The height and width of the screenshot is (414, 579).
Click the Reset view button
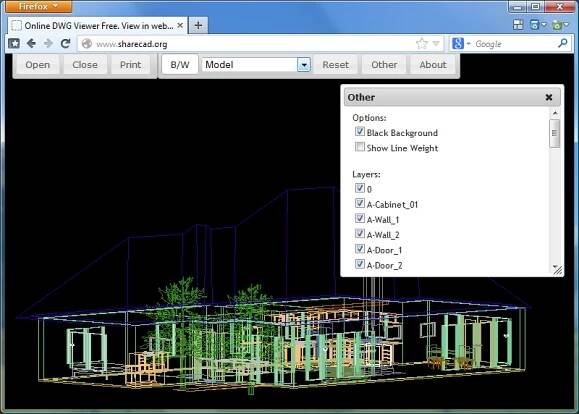(x=335, y=65)
